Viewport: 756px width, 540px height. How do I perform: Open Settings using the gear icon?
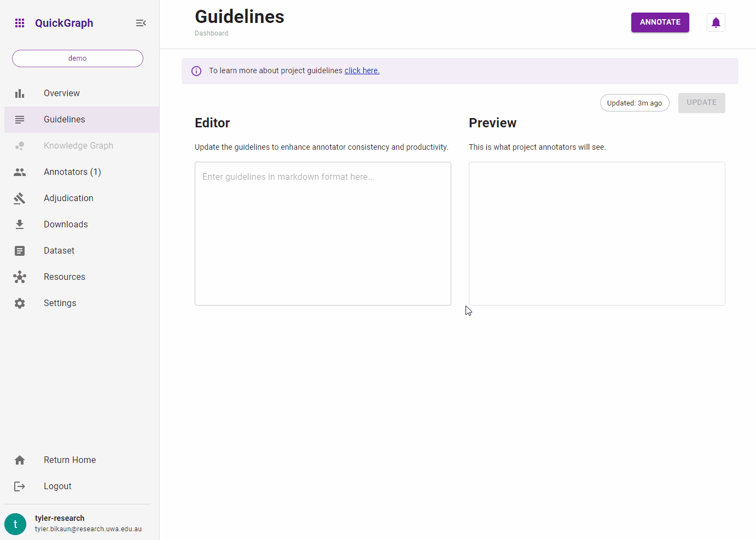point(20,303)
